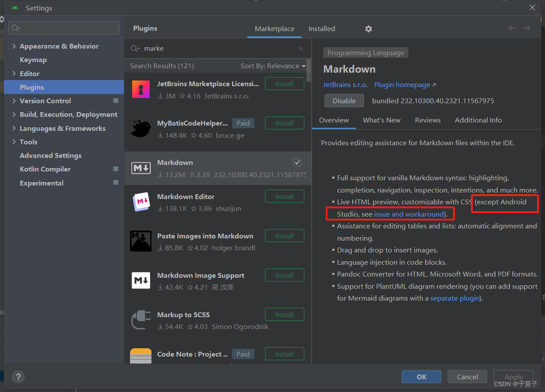Clear the marke search query
This screenshot has width=545, height=392.
click(301, 48)
